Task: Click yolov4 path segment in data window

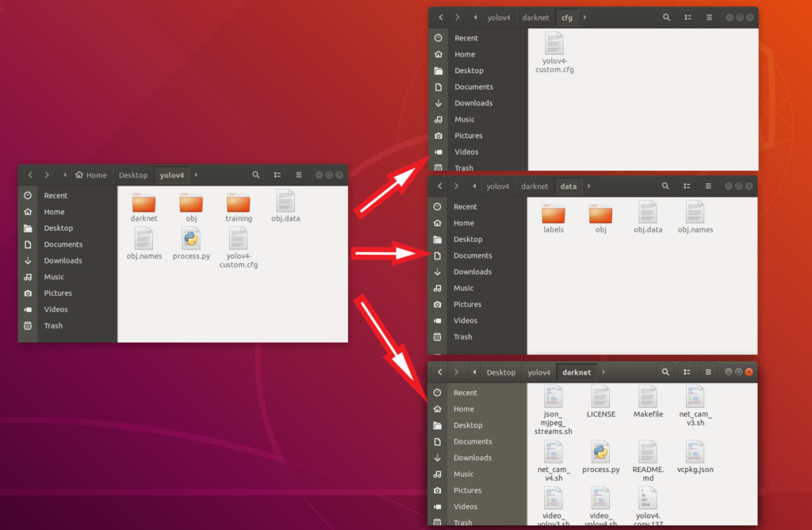Action: 498,186
